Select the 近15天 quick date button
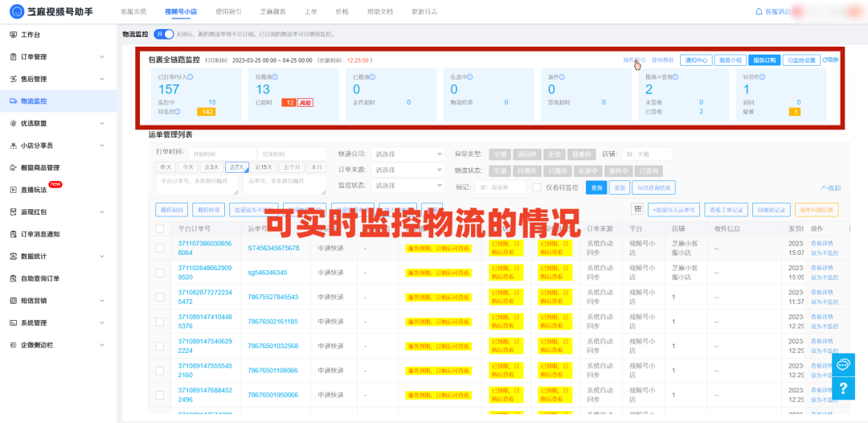This screenshot has width=868, height=423. (x=264, y=167)
